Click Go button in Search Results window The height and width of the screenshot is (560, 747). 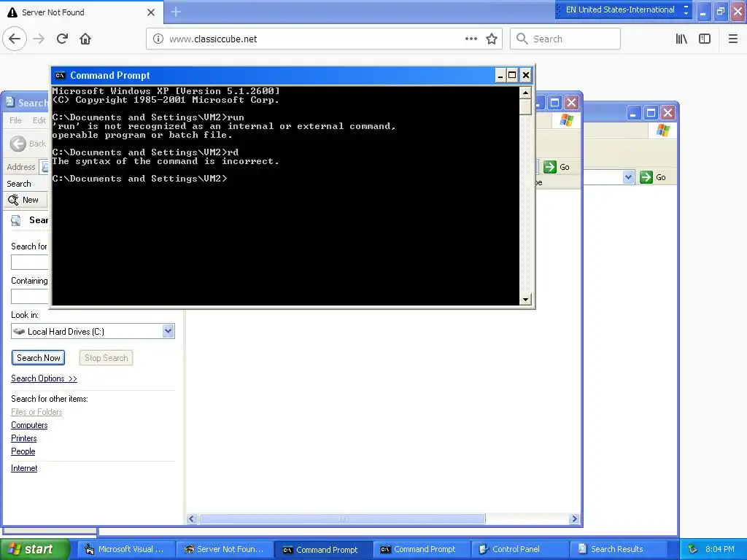(x=557, y=167)
